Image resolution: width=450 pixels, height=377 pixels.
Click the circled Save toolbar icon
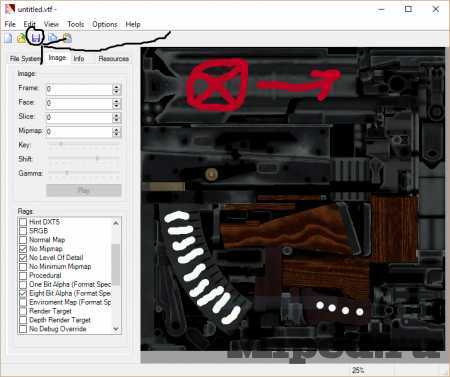pos(36,38)
